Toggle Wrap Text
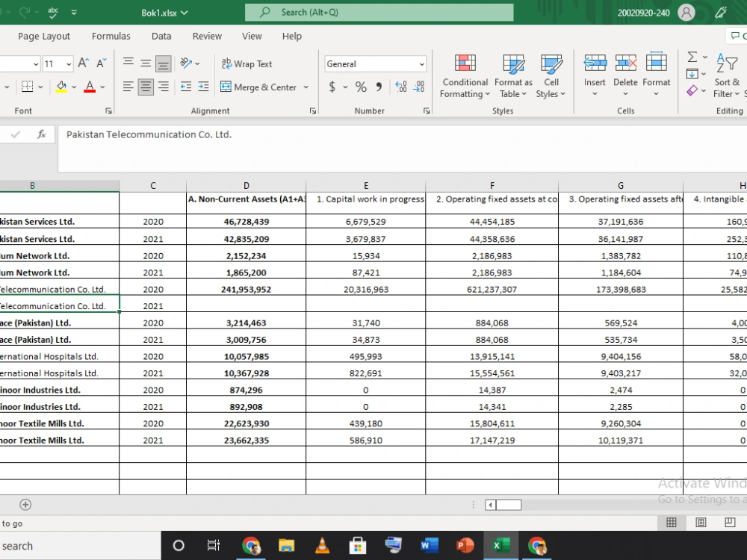 pos(247,63)
